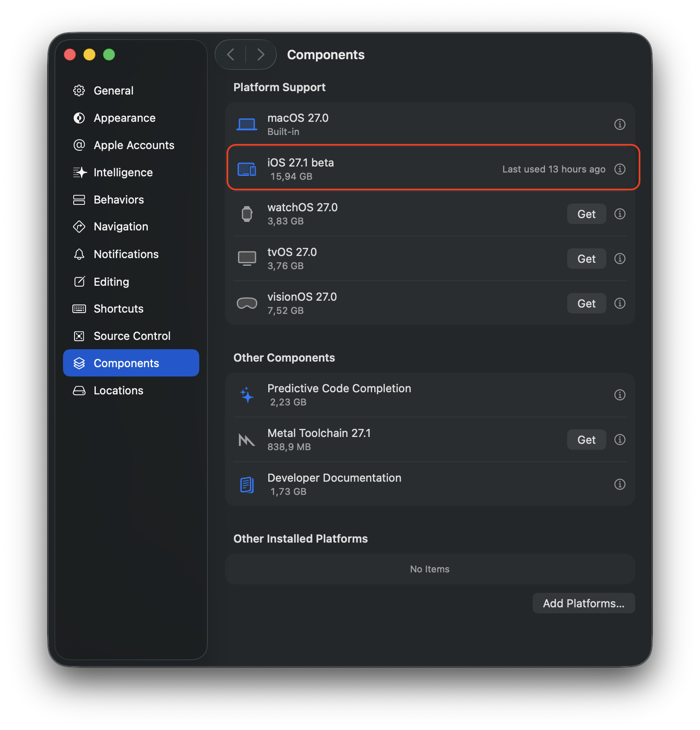Click the Developer Documentation page icon
Viewport: 700px width, 730px height.
coord(247,484)
